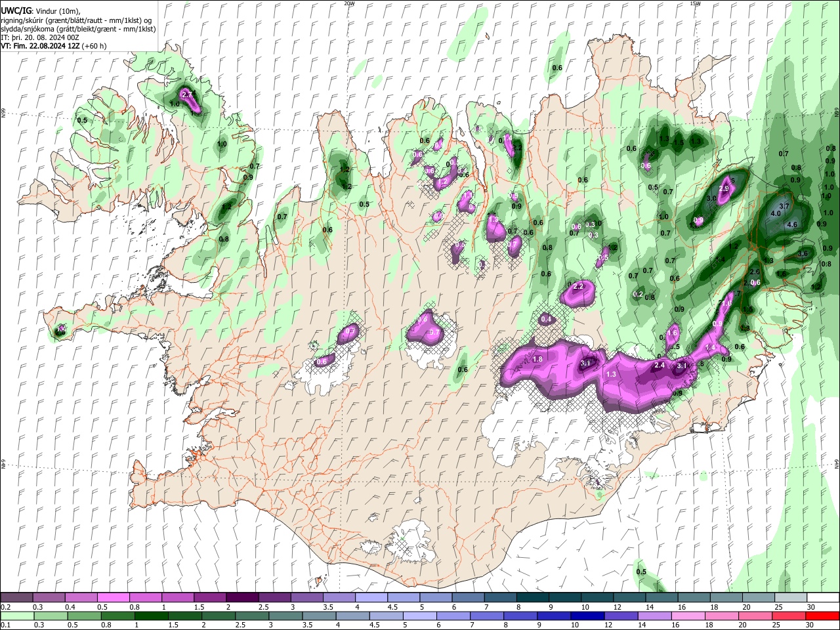
Task: Select the '2.4' value on the purple band
Action: [x=660, y=365]
